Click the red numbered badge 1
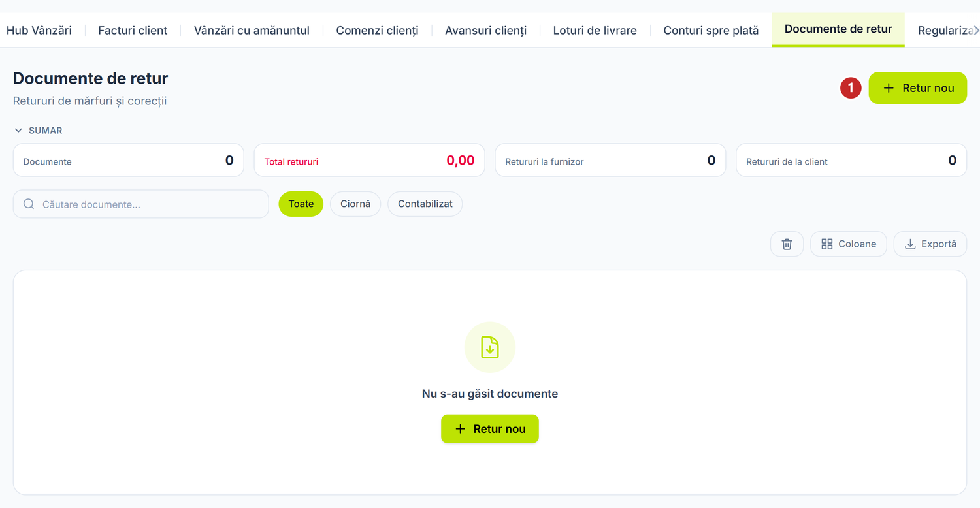Viewport: 980px width, 508px height. 851,87
